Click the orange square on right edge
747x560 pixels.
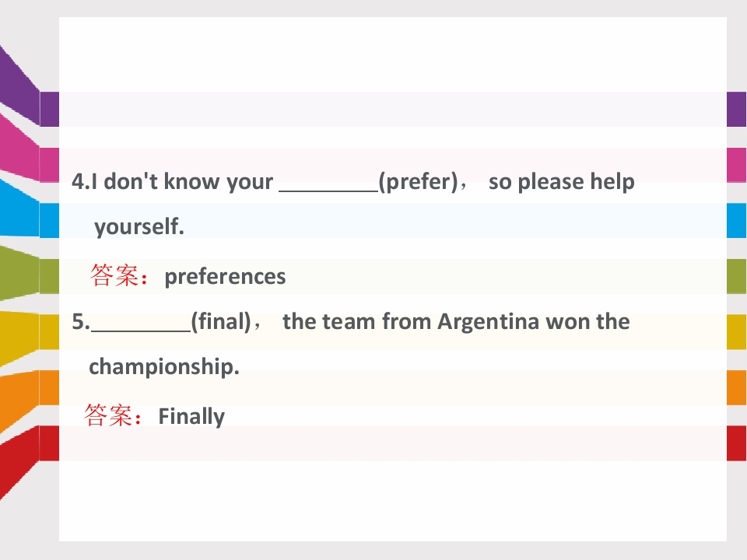[737, 387]
